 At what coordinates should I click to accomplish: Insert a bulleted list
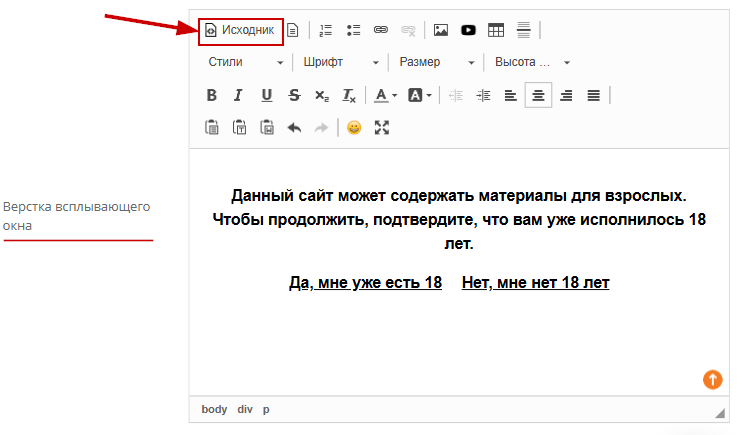353,31
